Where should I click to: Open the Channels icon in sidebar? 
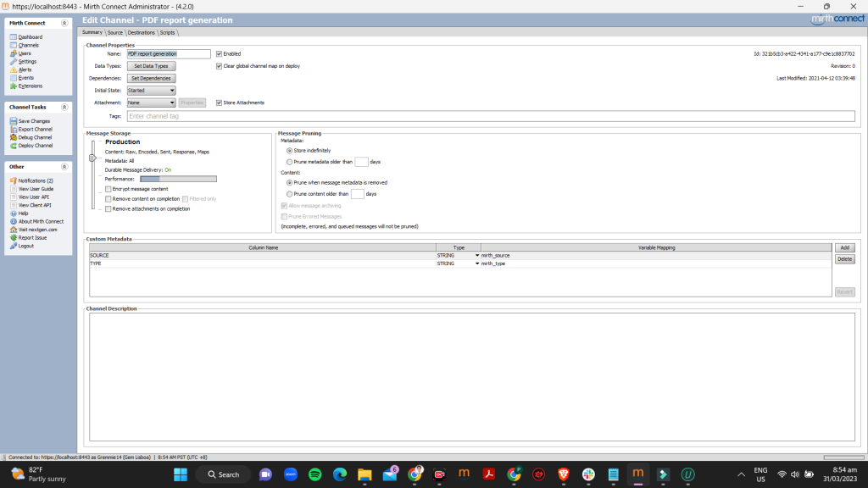(14, 46)
